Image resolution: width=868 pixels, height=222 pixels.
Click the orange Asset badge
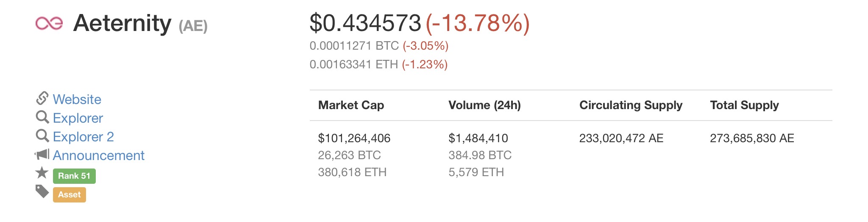(x=70, y=195)
